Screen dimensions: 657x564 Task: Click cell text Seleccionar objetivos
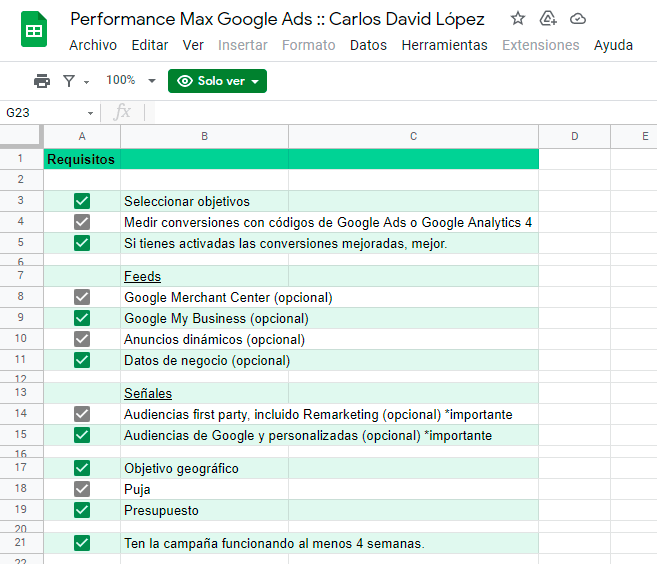[x=187, y=202]
